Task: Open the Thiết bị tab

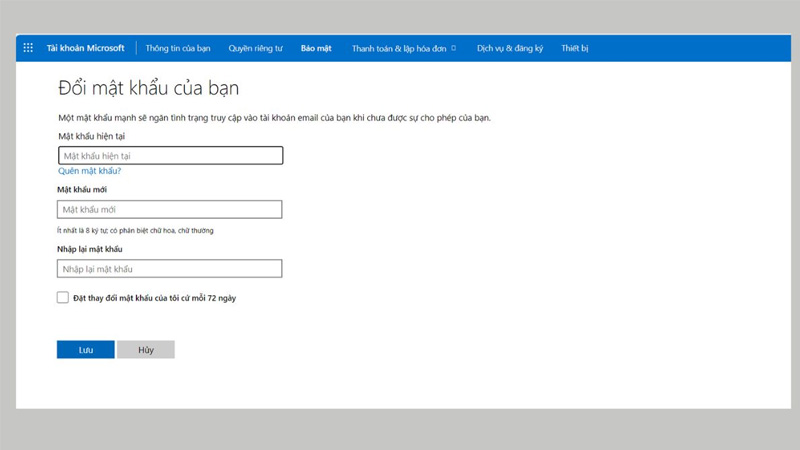Action: (x=576, y=48)
